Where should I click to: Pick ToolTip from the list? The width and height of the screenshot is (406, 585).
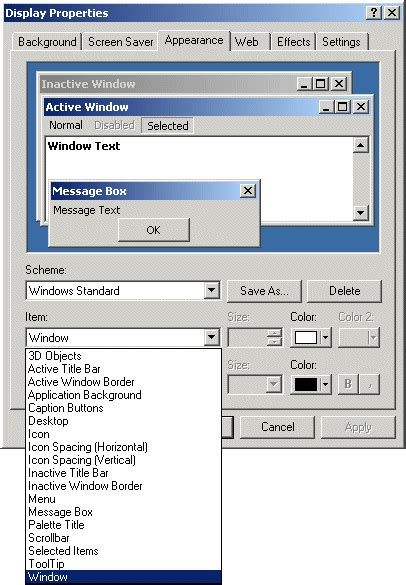click(124, 564)
